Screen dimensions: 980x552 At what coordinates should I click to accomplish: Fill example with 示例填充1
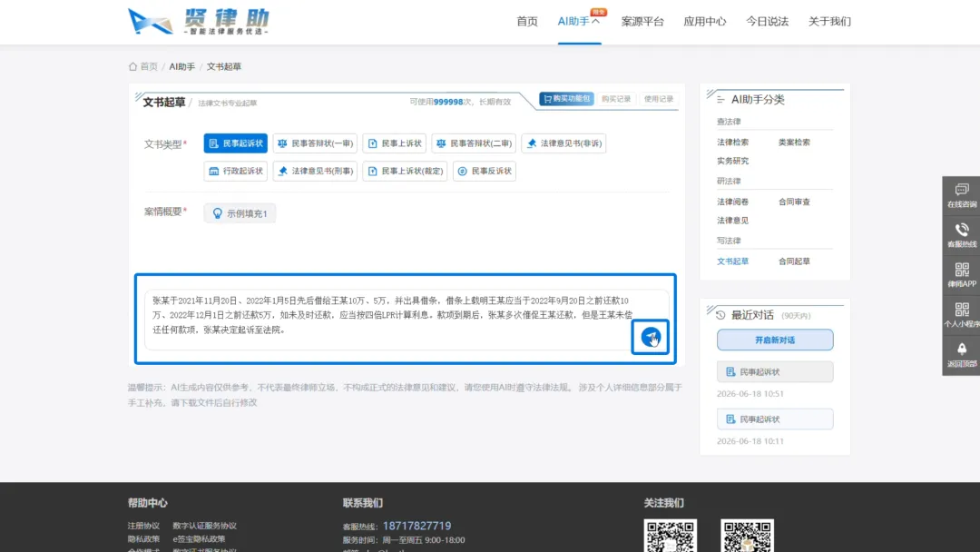click(240, 213)
